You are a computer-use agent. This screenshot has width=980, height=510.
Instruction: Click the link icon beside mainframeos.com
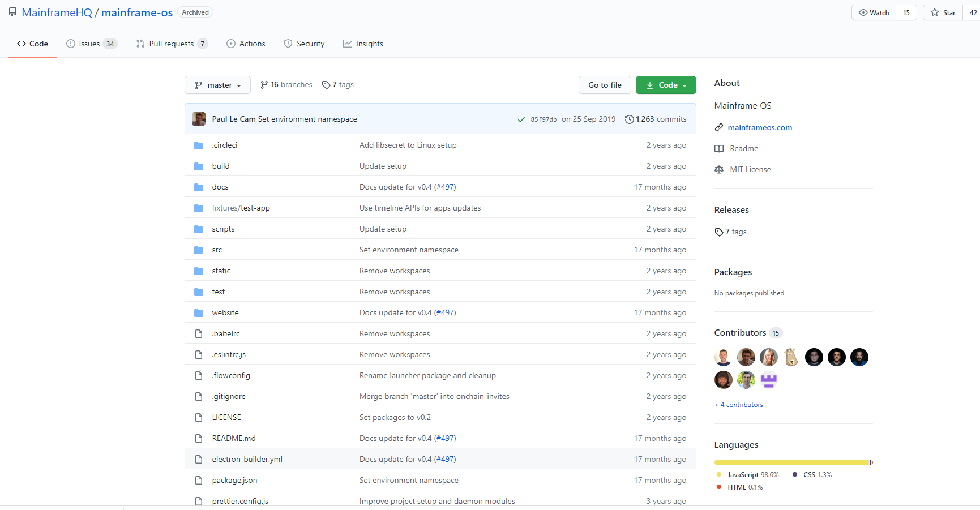(719, 128)
